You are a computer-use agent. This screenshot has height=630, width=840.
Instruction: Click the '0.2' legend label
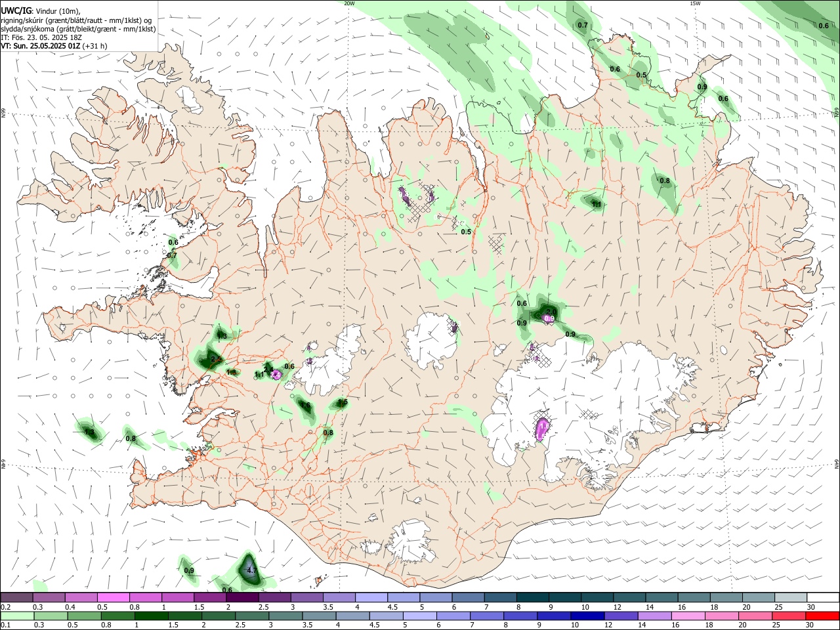5,607
